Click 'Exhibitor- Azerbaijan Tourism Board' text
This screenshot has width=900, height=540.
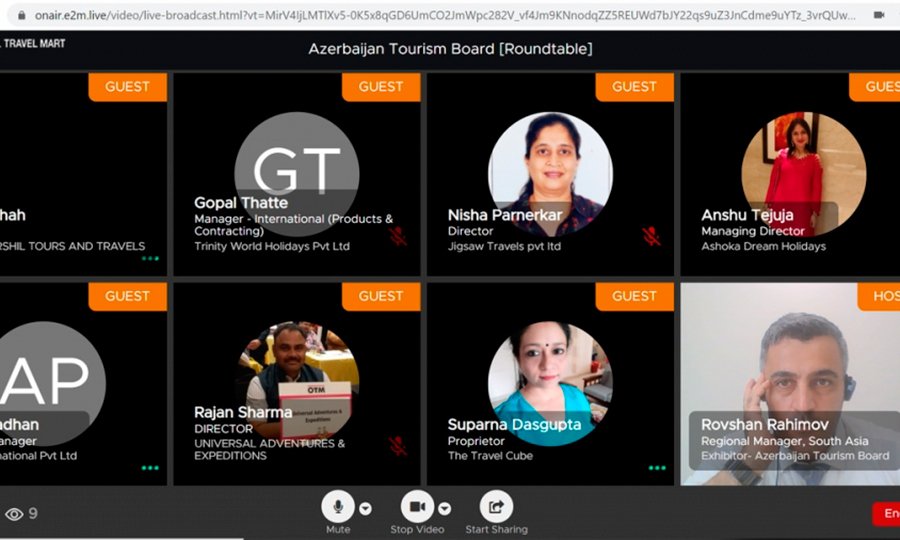795,456
